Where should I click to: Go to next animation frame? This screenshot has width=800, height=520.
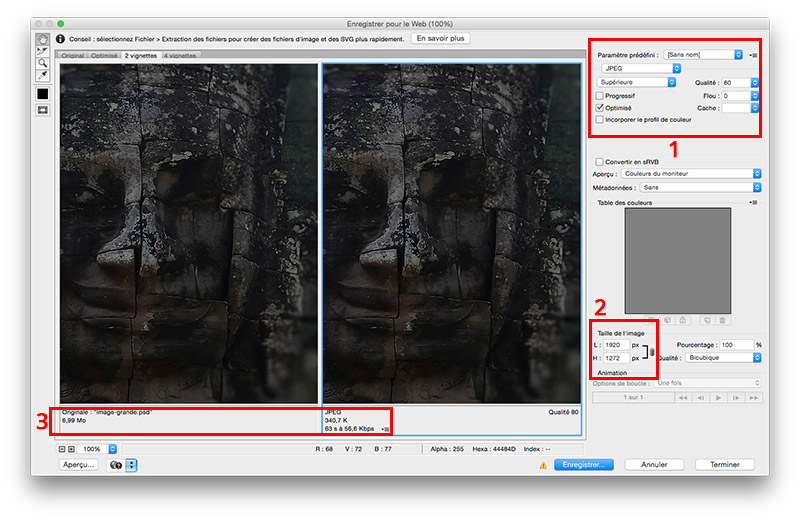(x=736, y=398)
